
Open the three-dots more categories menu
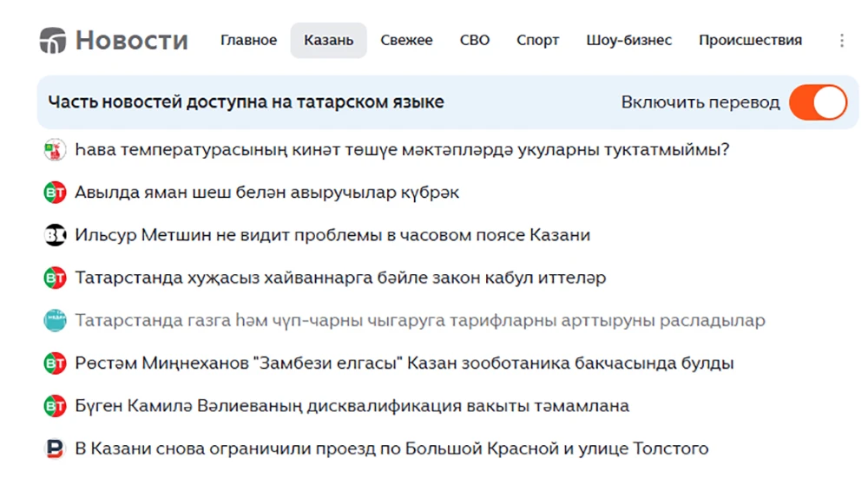841,41
